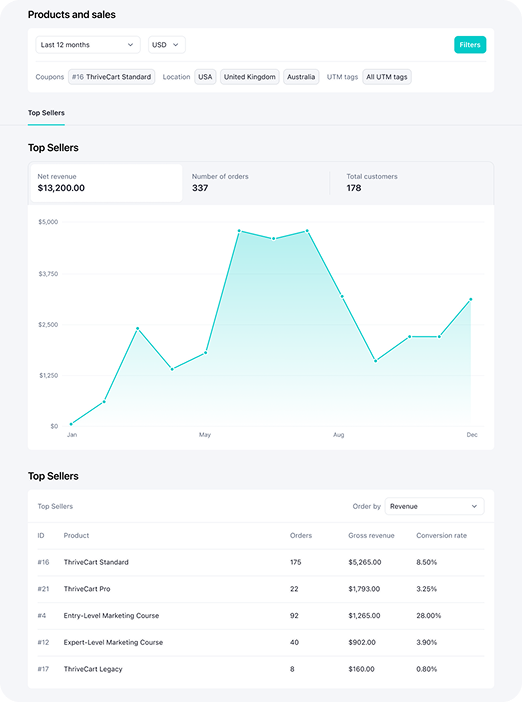This screenshot has width=522, height=702.
Task: Click the Australia location tag
Action: [x=301, y=77]
